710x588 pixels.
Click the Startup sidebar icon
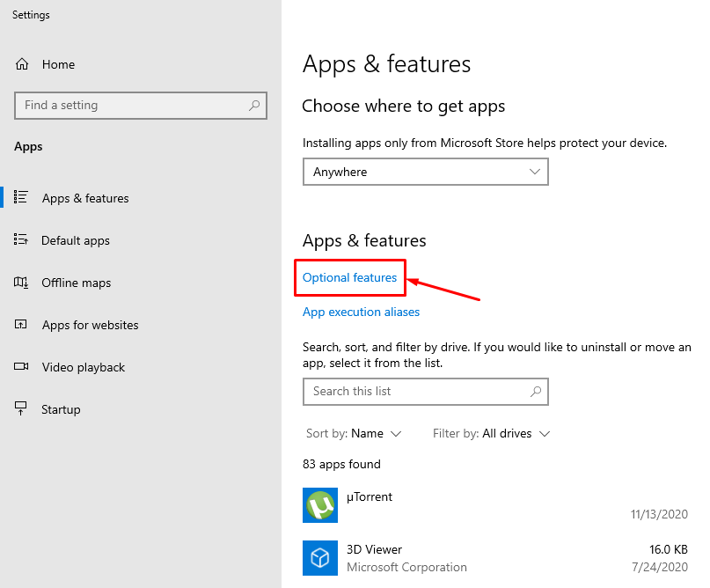pos(21,408)
